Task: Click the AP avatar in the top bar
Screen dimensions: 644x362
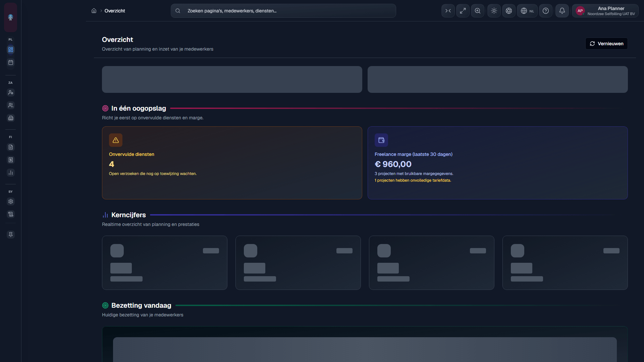Action: (580, 11)
